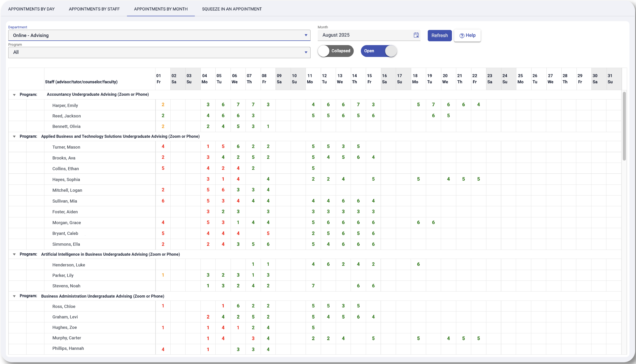Screen dimensions: 636x364
Task: Click Murphy, Carter's count for 07 Th
Action: [x=253, y=338]
